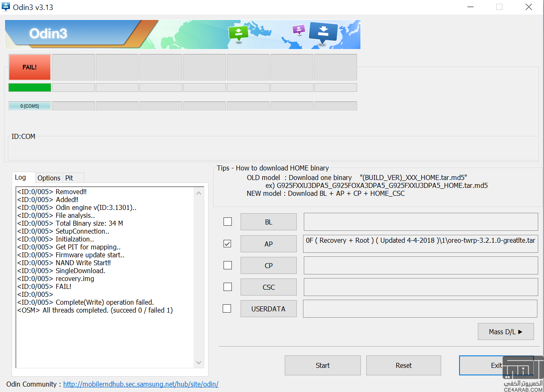Click the Reset button
Screen dimensions: 544x392
tap(404, 365)
